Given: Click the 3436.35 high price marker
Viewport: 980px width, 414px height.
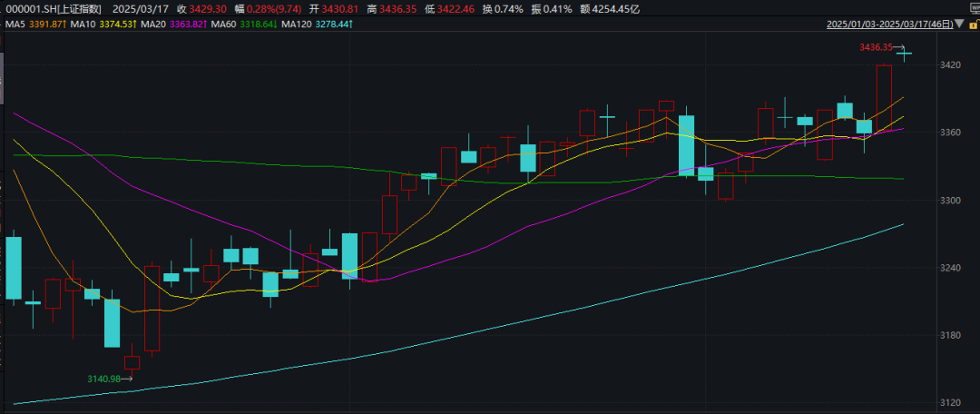Looking at the screenshot, I should 876,46.
